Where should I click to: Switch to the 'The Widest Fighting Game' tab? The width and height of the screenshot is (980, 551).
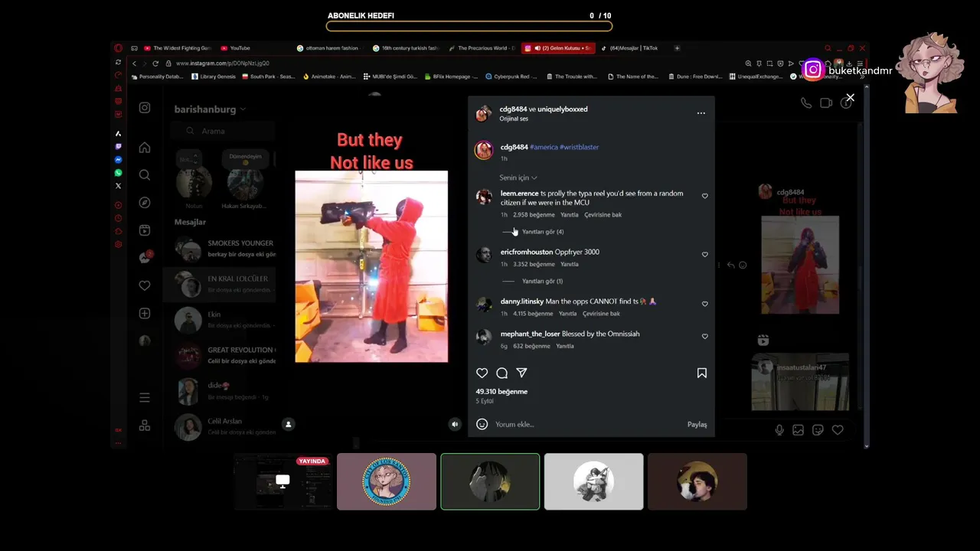[x=178, y=48]
